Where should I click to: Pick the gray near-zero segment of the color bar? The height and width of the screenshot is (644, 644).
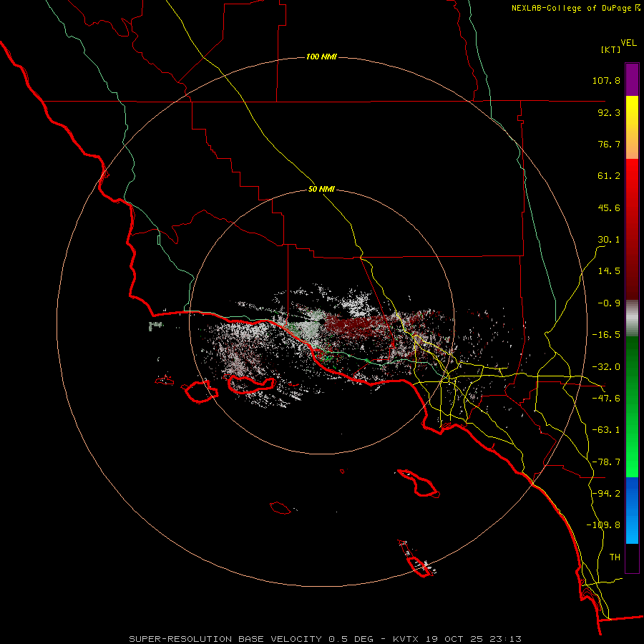(x=632, y=316)
